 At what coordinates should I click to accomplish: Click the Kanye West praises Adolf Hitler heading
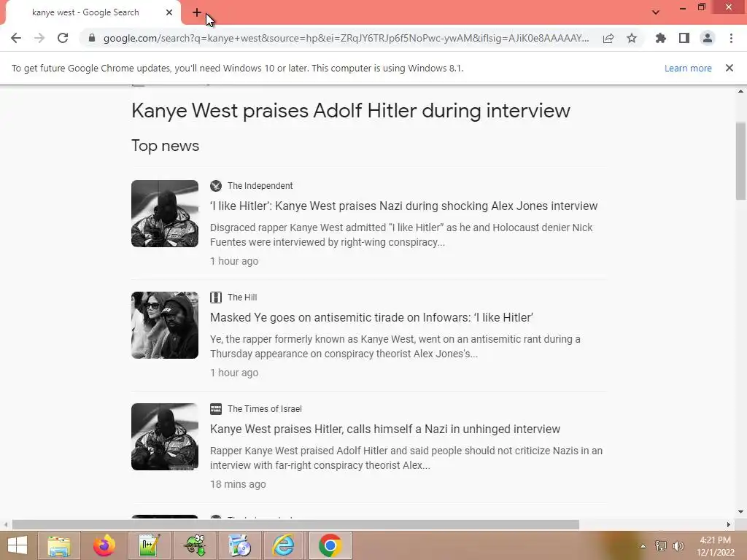coord(351,111)
